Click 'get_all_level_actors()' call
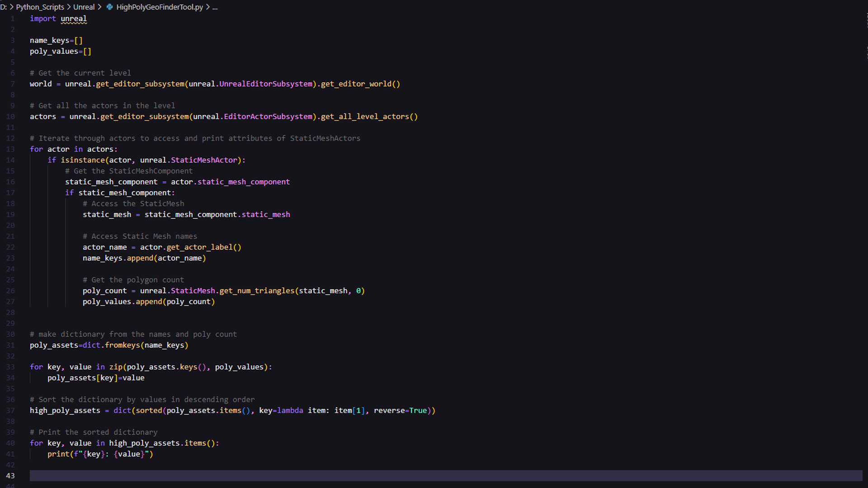 369,116
